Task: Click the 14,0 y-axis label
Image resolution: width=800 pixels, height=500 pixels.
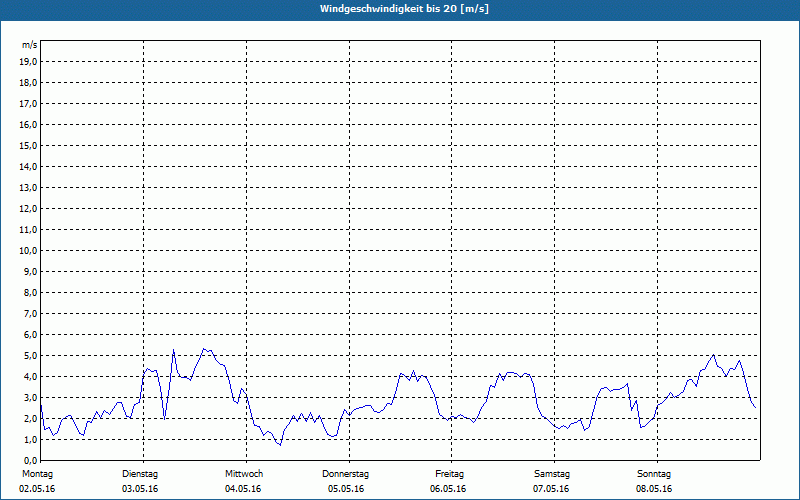Action: point(28,166)
